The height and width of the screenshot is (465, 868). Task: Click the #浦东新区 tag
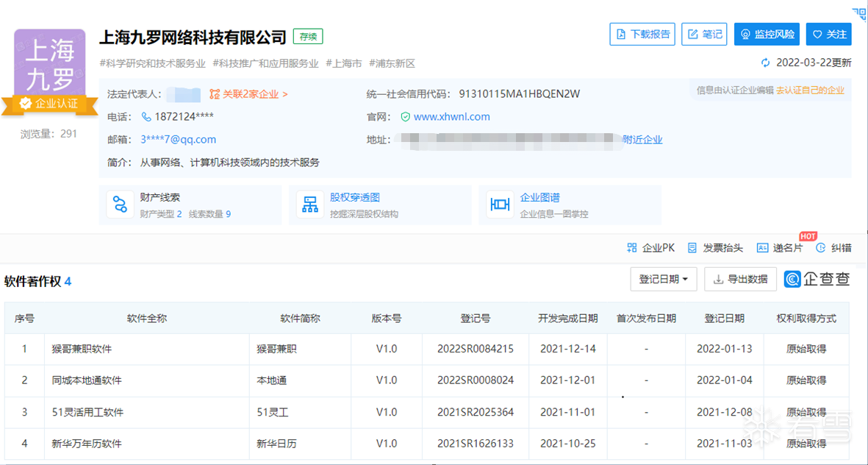point(392,63)
